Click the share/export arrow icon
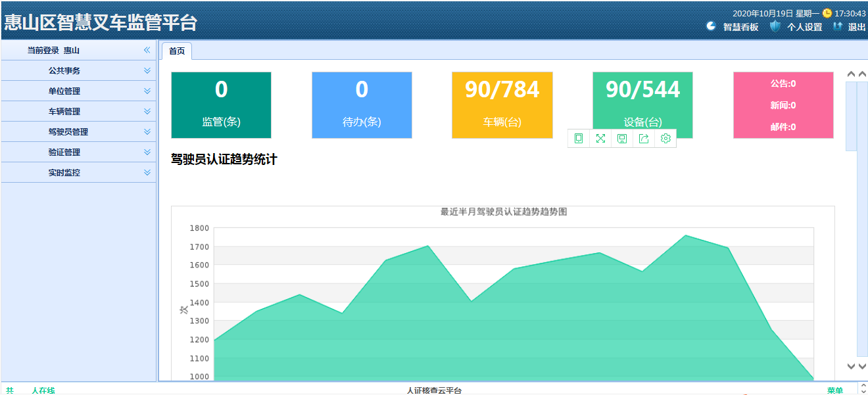This screenshot has height=395, width=868. point(644,138)
